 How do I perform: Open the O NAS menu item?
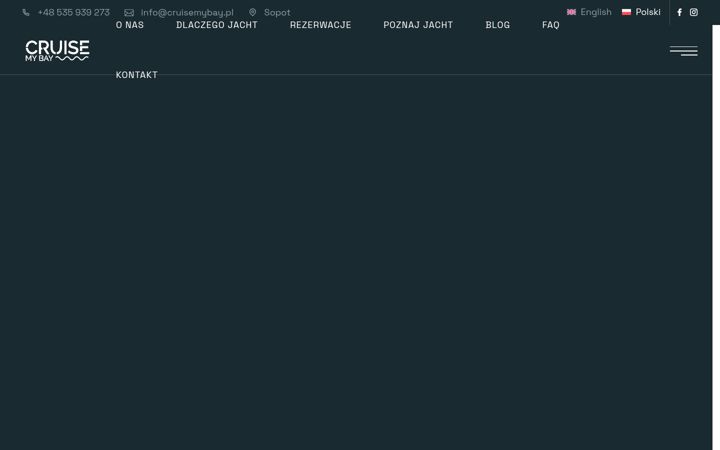[129, 25]
